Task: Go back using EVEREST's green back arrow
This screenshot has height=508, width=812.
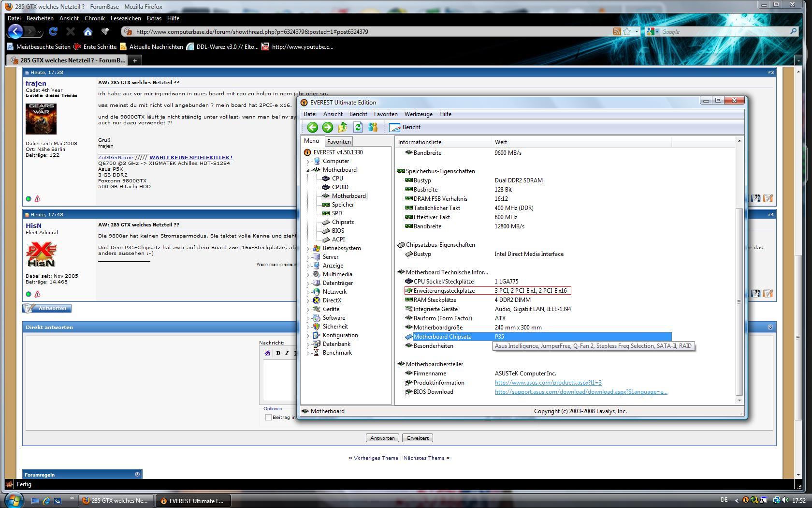Action: pos(312,127)
